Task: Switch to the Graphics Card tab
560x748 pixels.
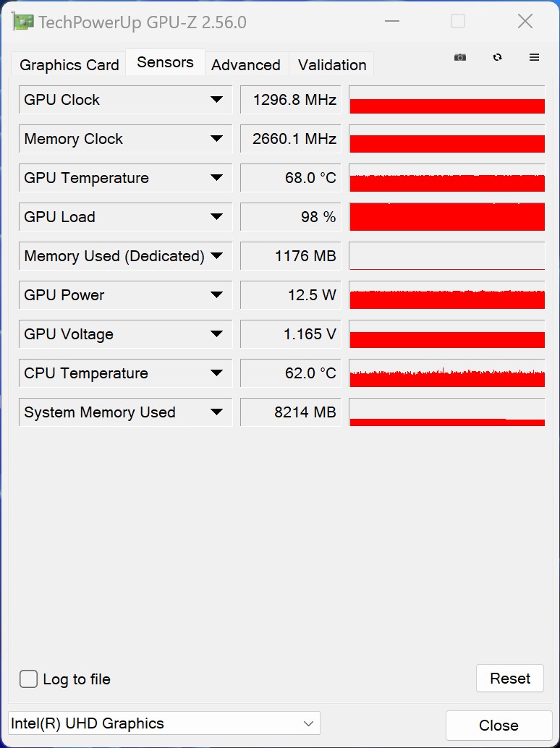Action: coord(69,65)
